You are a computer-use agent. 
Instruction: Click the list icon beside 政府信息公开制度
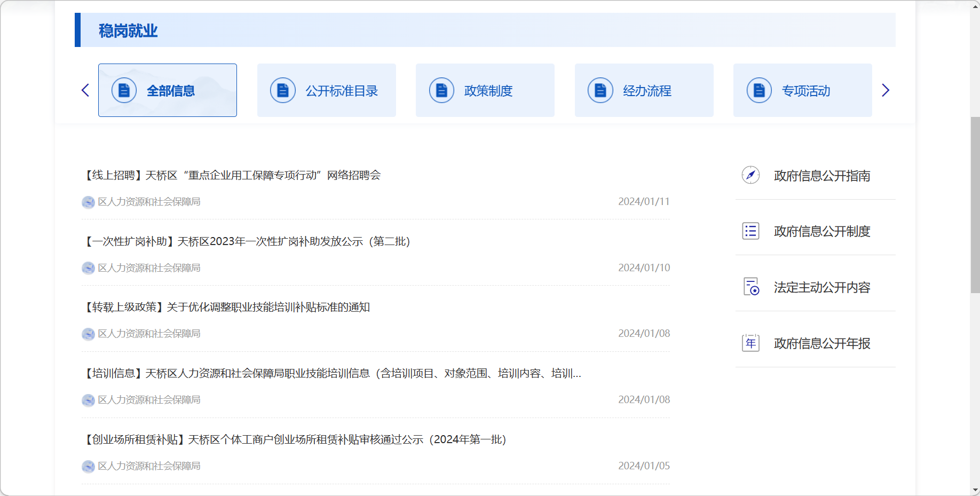[750, 231]
